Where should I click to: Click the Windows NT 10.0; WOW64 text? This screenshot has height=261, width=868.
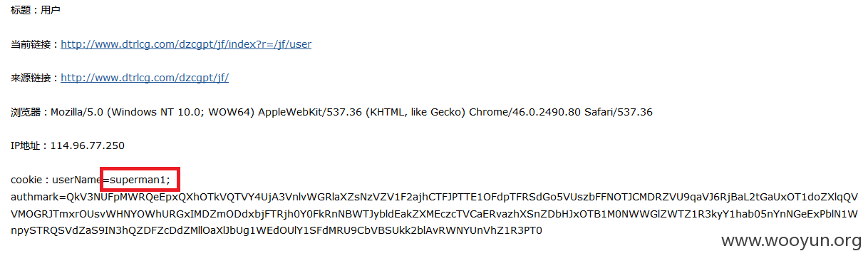coord(182,112)
